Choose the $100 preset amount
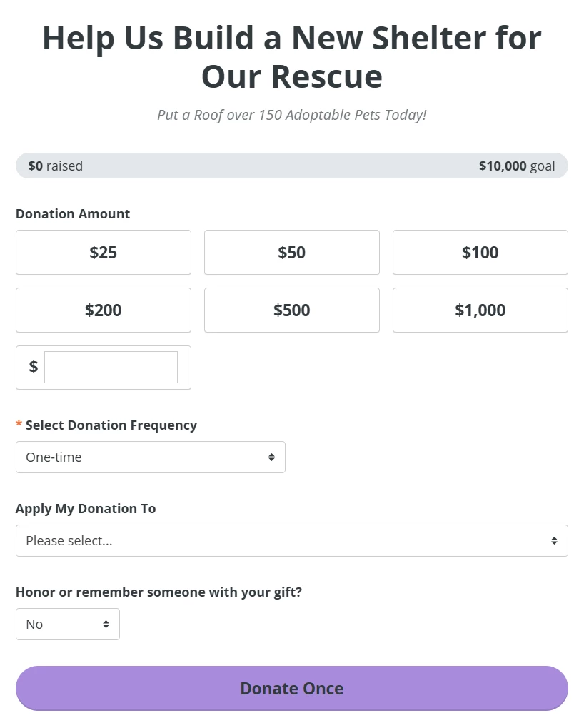 [x=480, y=252]
